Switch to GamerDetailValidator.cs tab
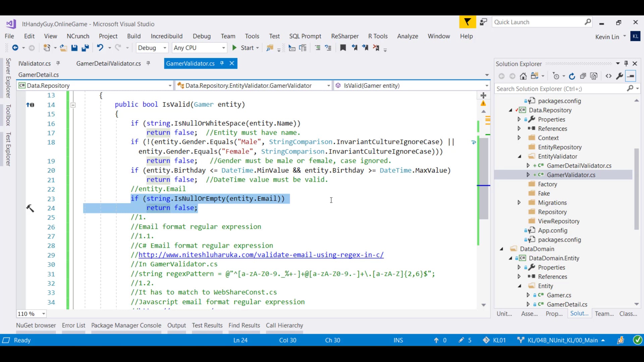Screen dimensions: 644x362 pos(108,63)
